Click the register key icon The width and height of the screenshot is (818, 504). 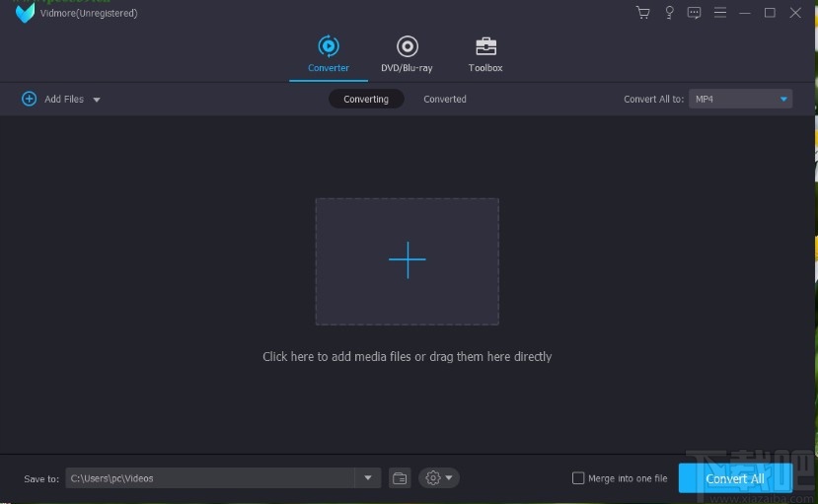pyautogui.click(x=669, y=13)
